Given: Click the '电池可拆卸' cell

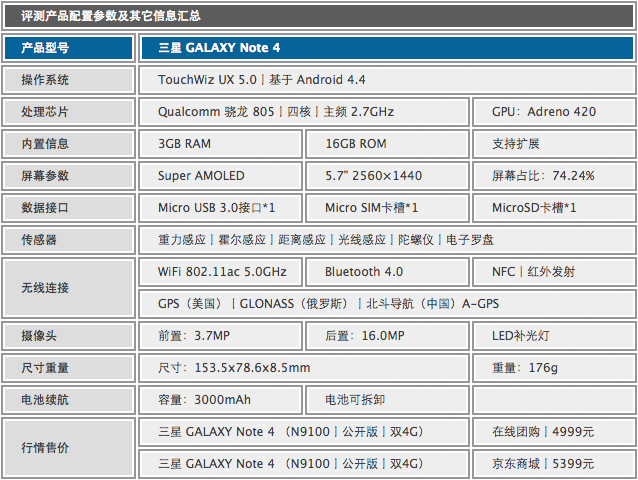Looking at the screenshot, I should tap(387, 400).
